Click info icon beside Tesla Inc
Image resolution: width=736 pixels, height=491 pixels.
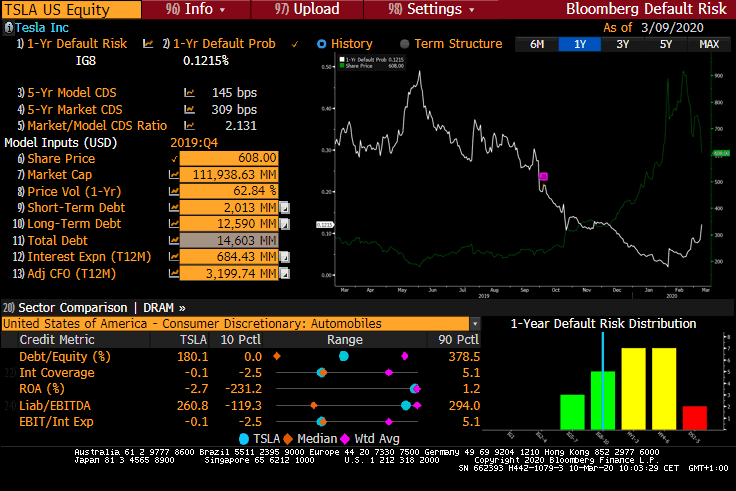[x=8, y=28]
